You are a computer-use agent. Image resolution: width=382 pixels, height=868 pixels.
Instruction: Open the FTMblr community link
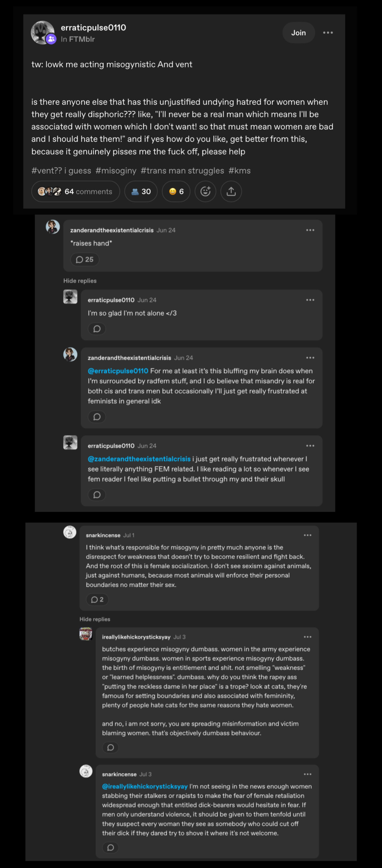[x=82, y=39]
